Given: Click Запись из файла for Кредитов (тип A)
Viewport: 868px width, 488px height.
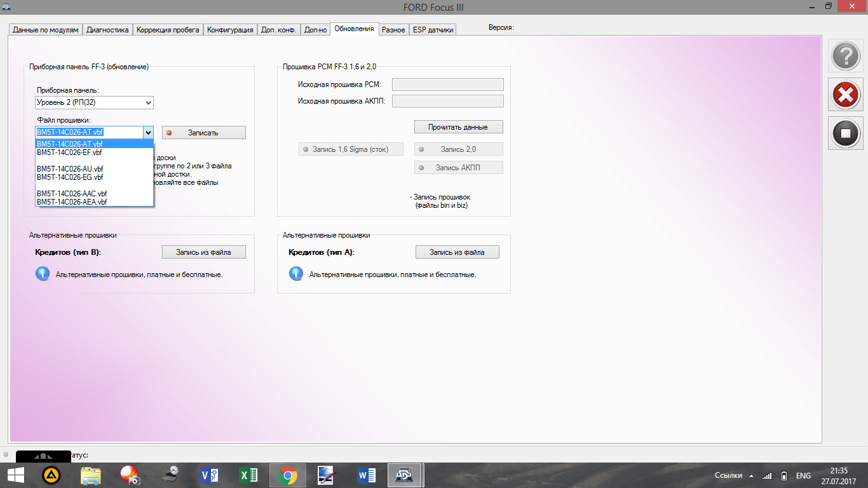Looking at the screenshot, I should point(458,252).
